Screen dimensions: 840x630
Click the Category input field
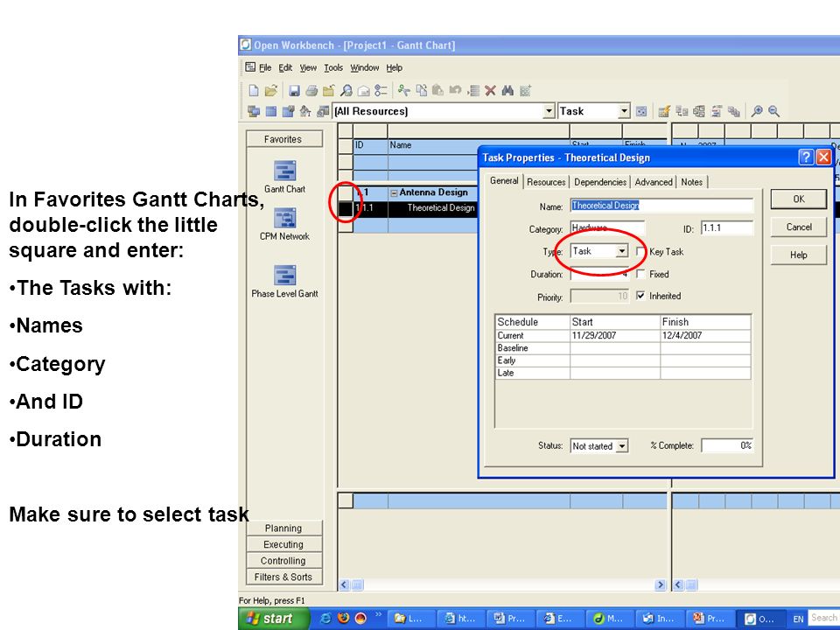[607, 228]
